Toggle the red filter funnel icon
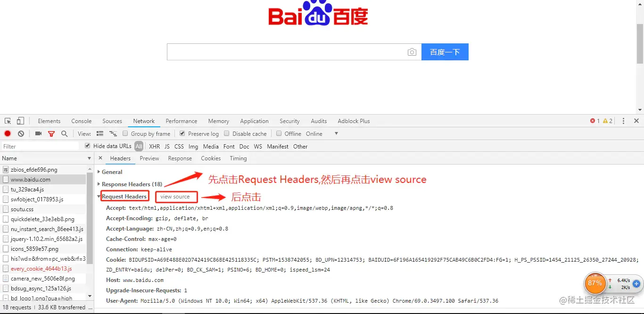This screenshot has height=314, width=644. point(51,134)
